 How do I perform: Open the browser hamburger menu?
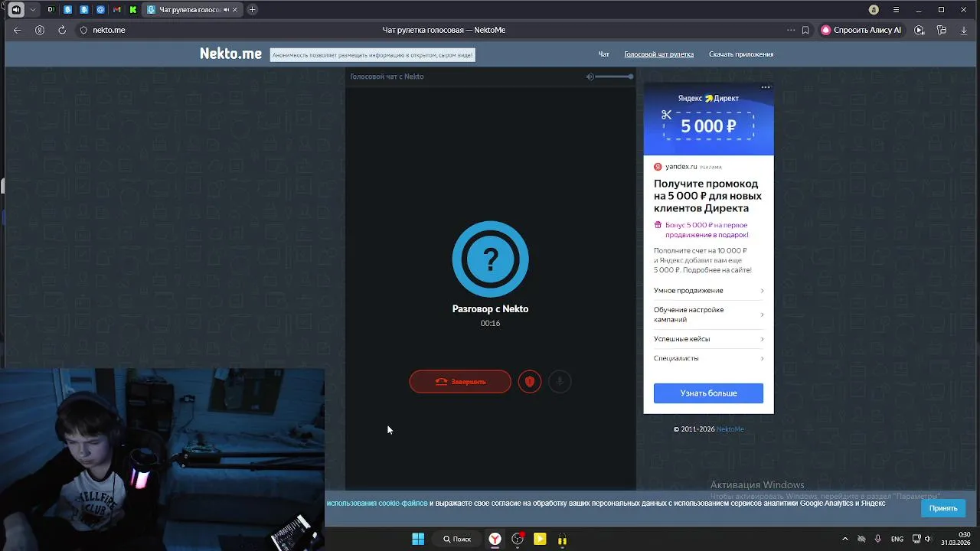point(897,10)
